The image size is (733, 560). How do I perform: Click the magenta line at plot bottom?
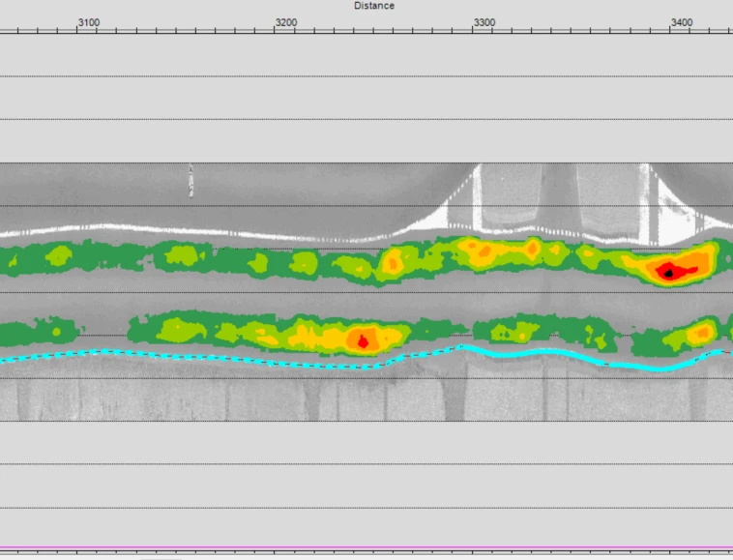[367, 547]
